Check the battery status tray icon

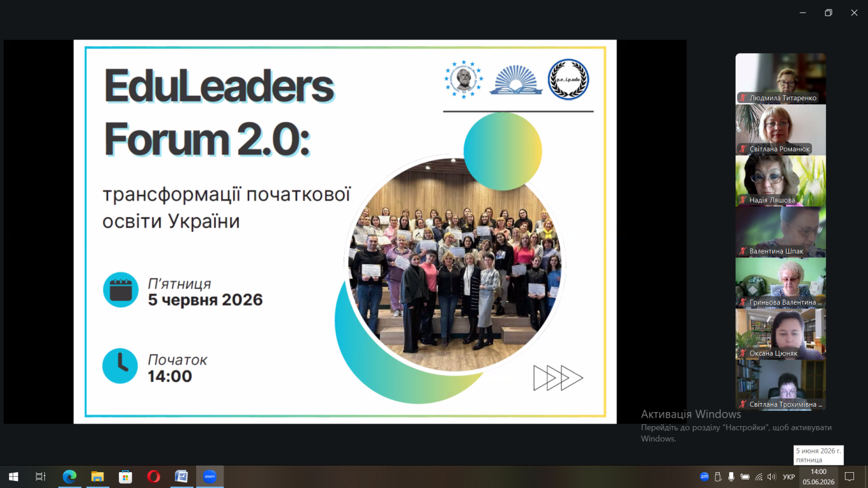point(745,476)
